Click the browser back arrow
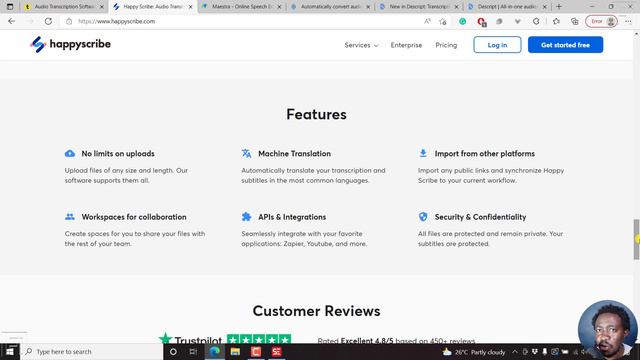 (x=11, y=21)
